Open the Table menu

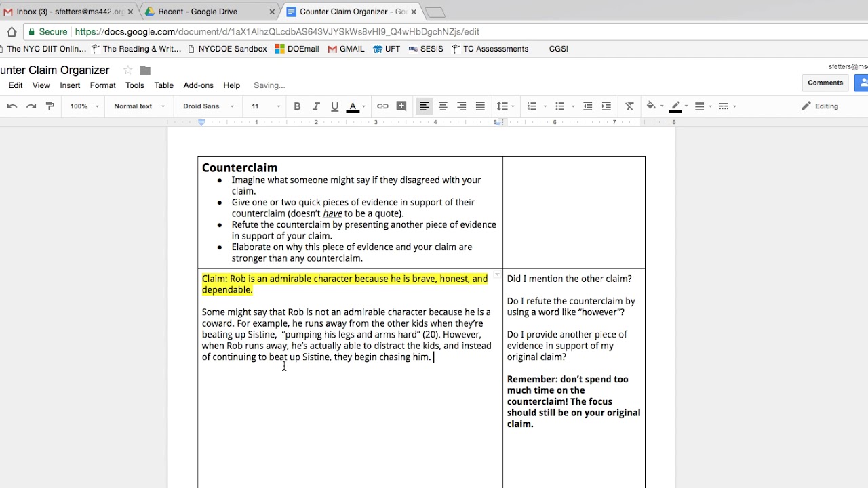(163, 85)
